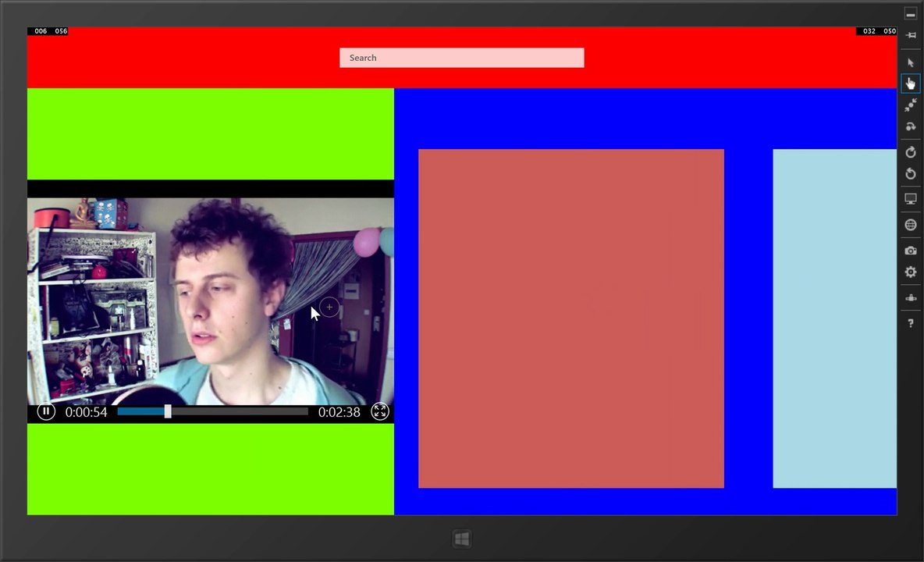The image size is (924, 562).
Task: Seek to later point on the unplayed track
Action: click(x=240, y=412)
